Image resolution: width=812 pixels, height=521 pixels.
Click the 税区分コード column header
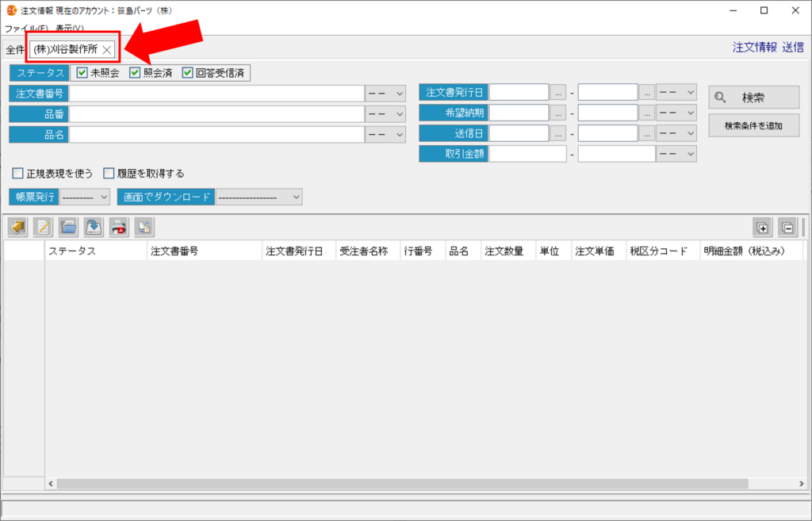click(x=663, y=251)
